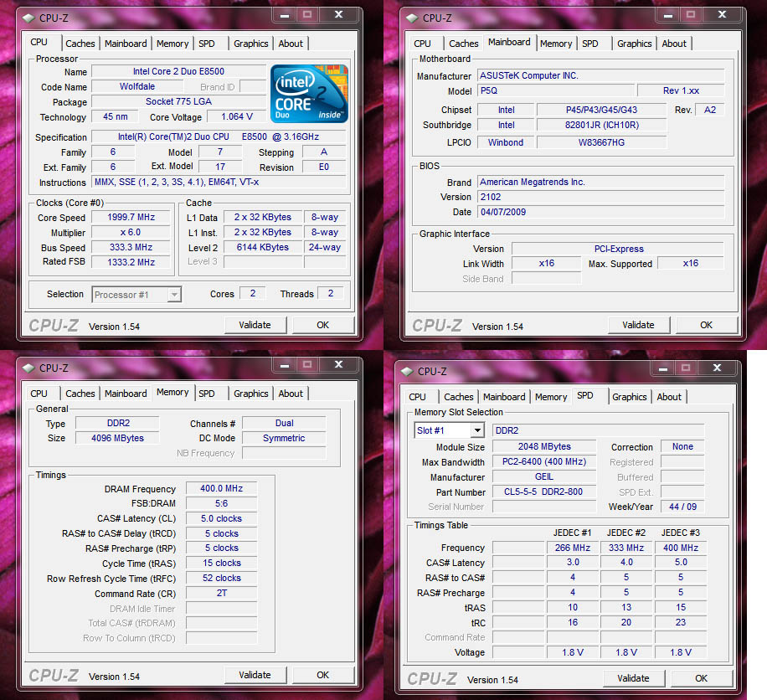Screen dimensions: 767x700
Task: Open Caches tab in Memory window
Action: 80,394
